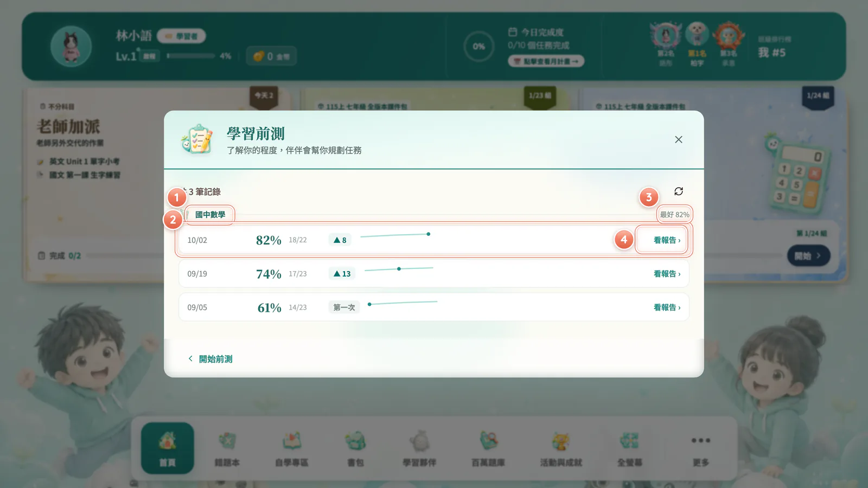
Task: Click the 61% score in the 09/05 row
Action: tap(269, 307)
